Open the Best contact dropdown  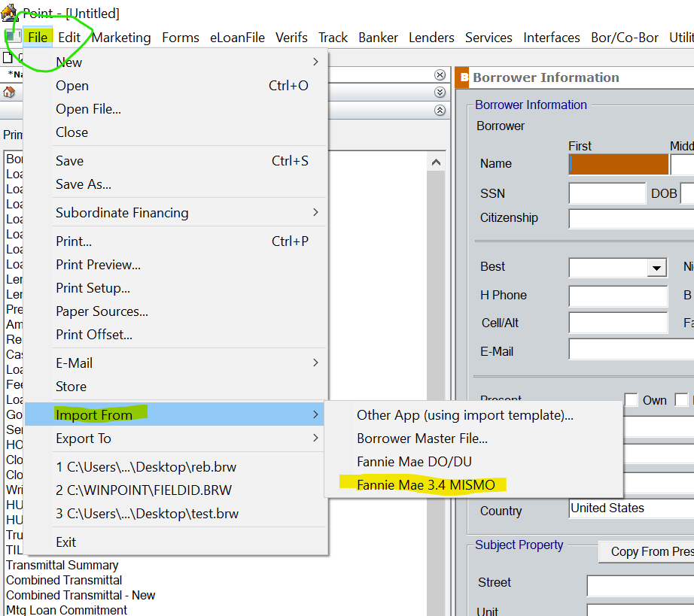657,268
